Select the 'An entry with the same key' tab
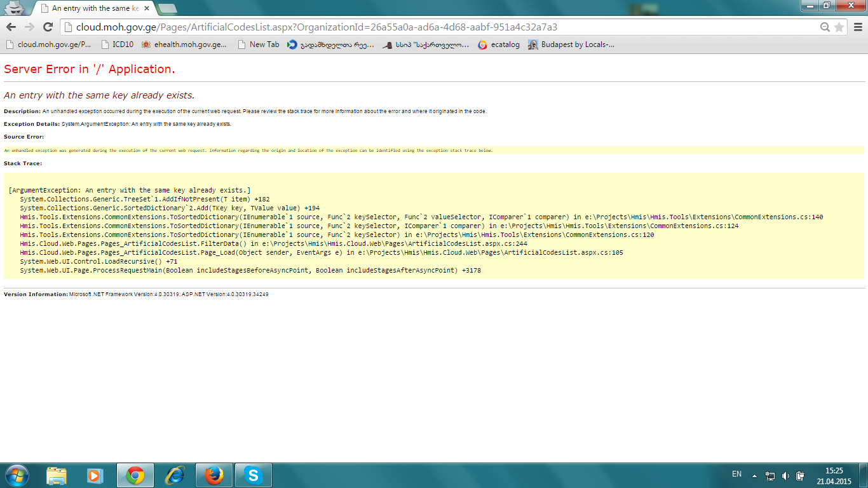 pos(94,8)
